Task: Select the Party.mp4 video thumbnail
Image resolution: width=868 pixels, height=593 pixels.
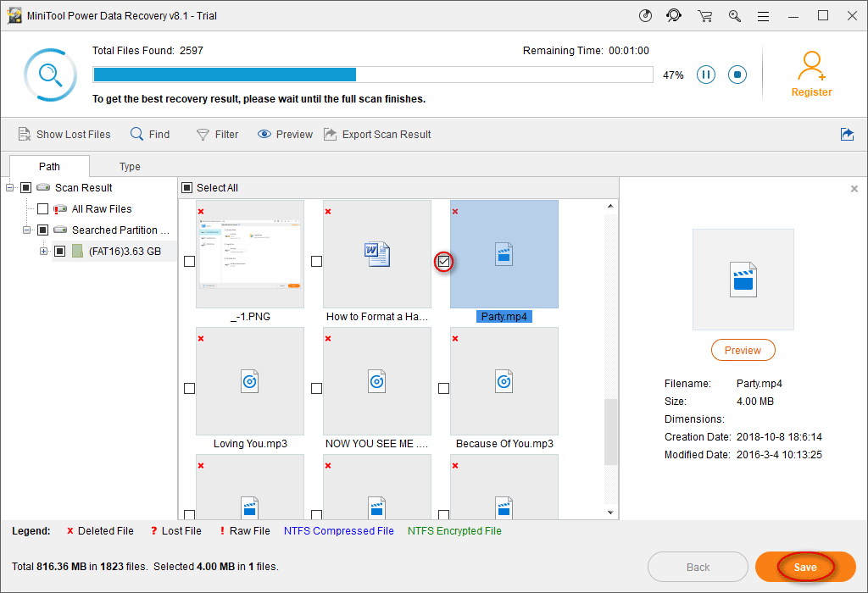Action: coord(504,254)
